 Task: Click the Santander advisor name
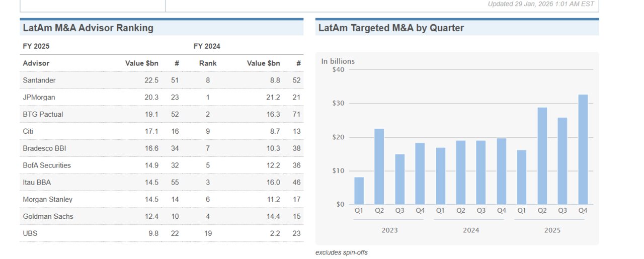39,80
